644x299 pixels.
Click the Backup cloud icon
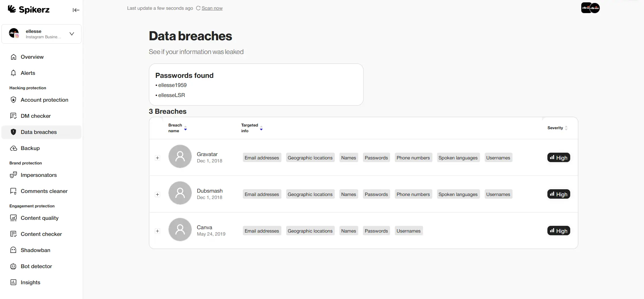point(13,148)
